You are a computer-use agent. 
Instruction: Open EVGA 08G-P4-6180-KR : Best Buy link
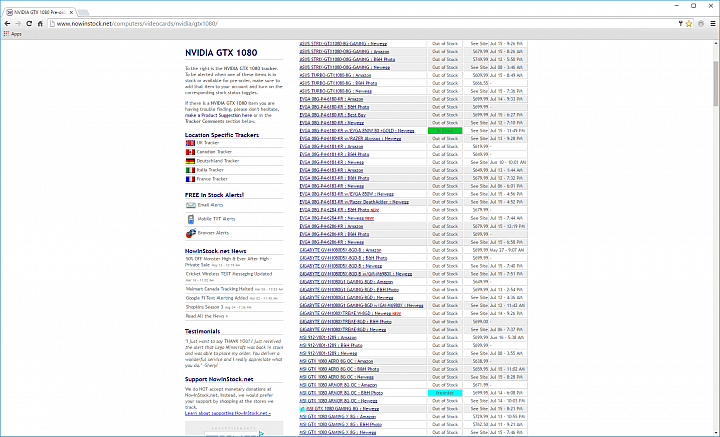(x=332, y=115)
